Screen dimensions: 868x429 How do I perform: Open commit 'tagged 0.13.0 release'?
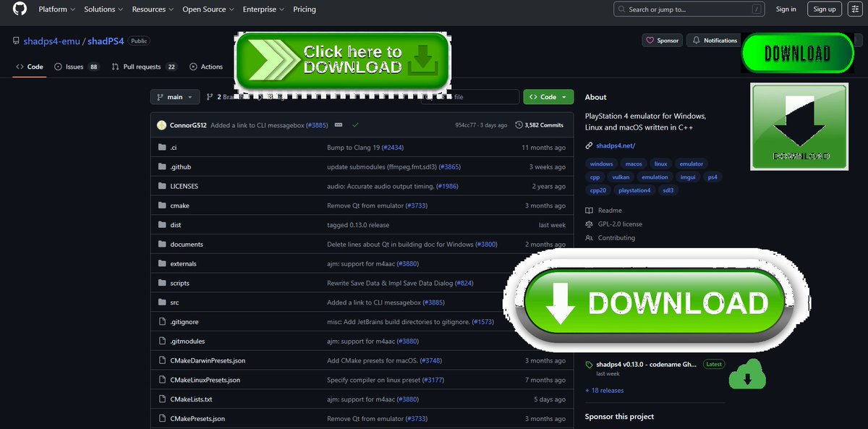(x=358, y=225)
